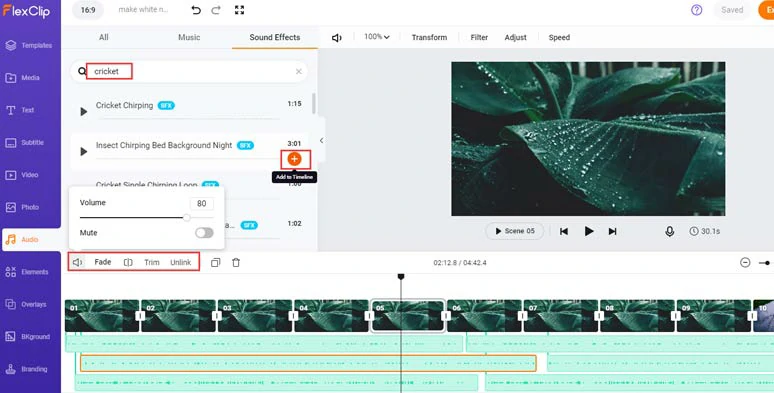Viewport: 774px width, 393px height.
Task: Open the Filter option
Action: pyautogui.click(x=479, y=38)
